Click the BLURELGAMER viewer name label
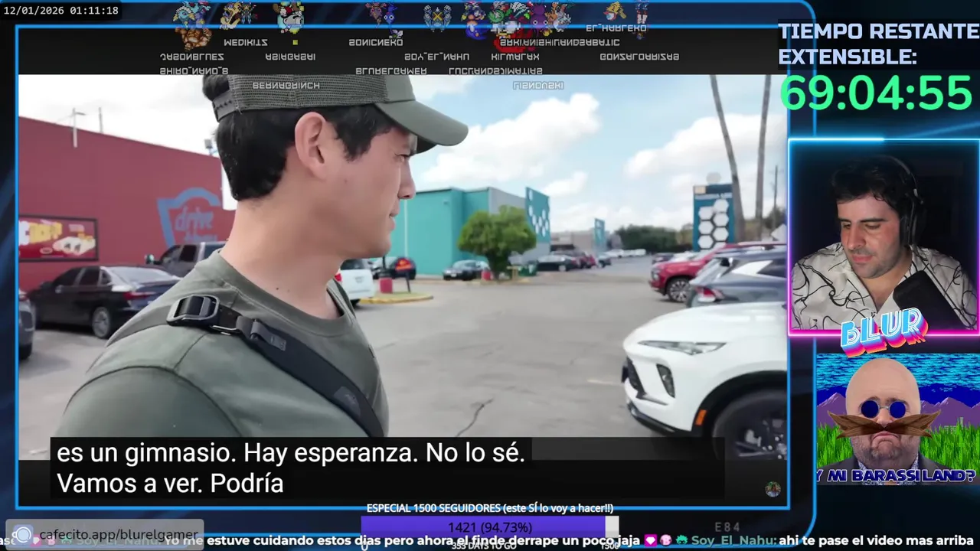Image resolution: width=980 pixels, height=551 pixels. (391, 71)
